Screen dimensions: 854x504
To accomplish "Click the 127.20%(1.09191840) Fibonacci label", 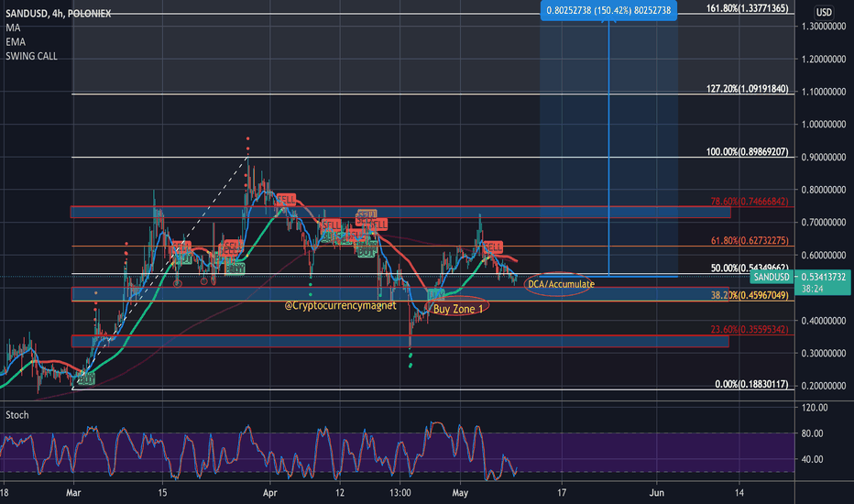I will (x=747, y=88).
